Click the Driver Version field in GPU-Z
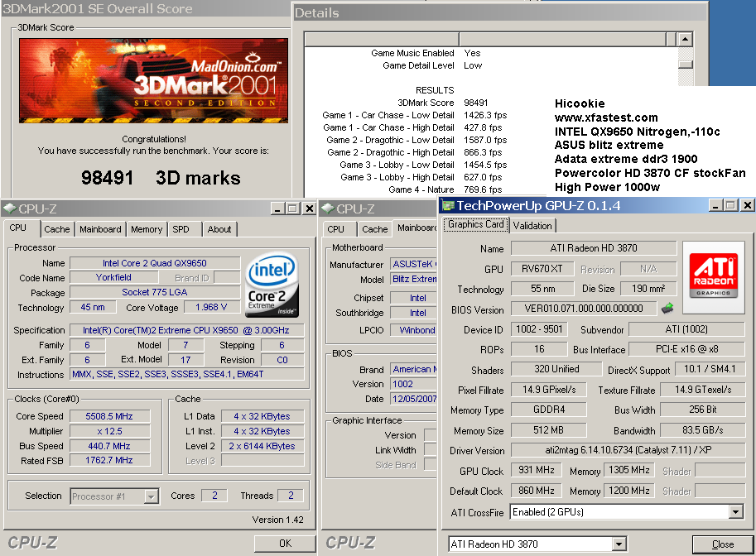The width and height of the screenshot is (756, 556). click(x=628, y=450)
